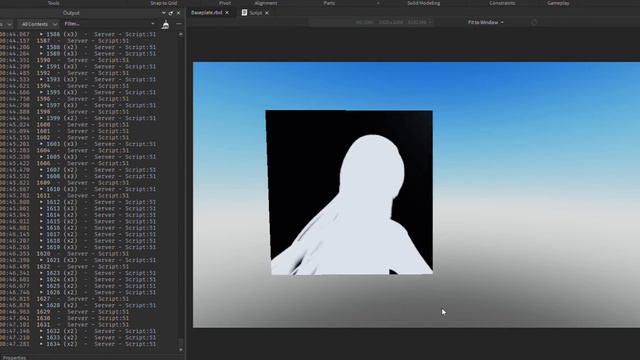Undock the Output panel
Screen dimensions: 640x360
(171, 13)
